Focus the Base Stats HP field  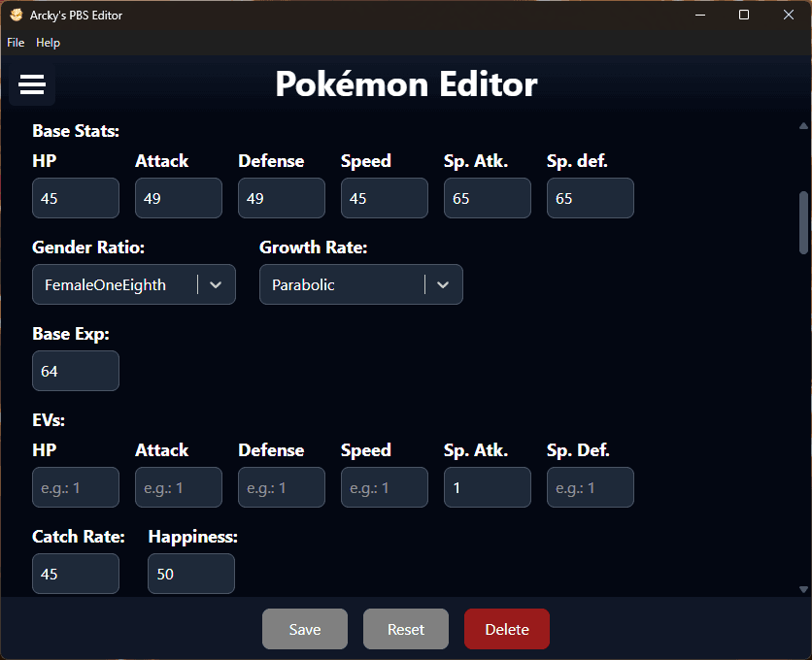75,198
